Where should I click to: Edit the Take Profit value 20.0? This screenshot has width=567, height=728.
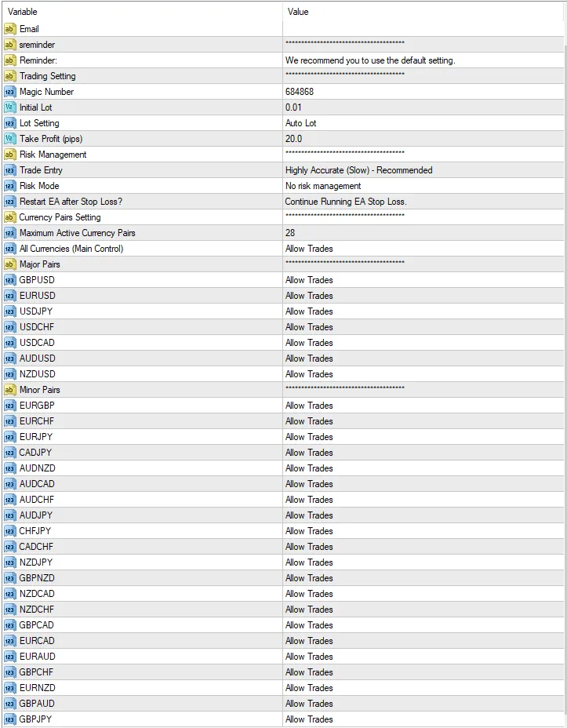[x=293, y=139]
